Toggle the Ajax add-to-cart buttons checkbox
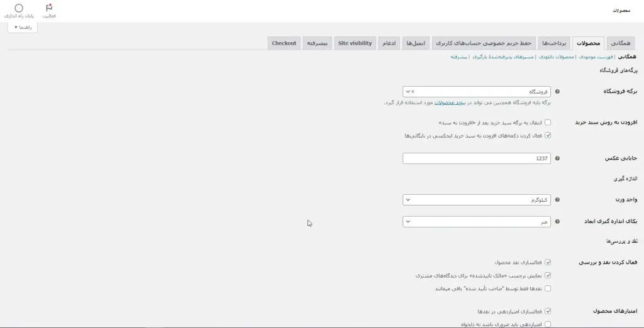Image resolution: width=644 pixels, height=328 pixels. tap(548, 135)
